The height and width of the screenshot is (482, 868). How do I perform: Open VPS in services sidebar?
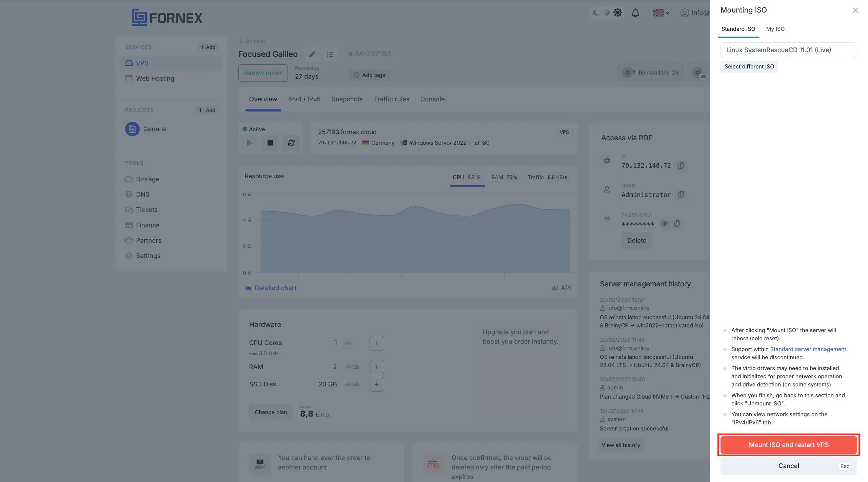click(171, 63)
